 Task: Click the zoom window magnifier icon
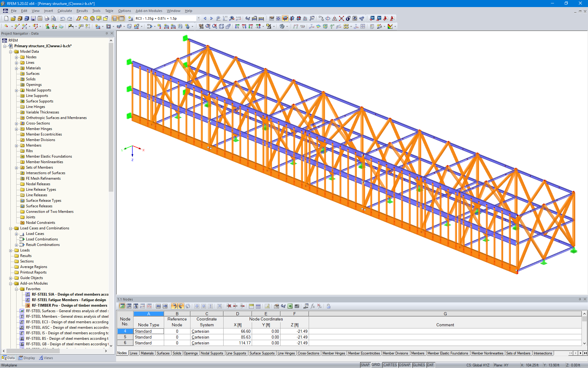pyautogui.click(x=208, y=27)
